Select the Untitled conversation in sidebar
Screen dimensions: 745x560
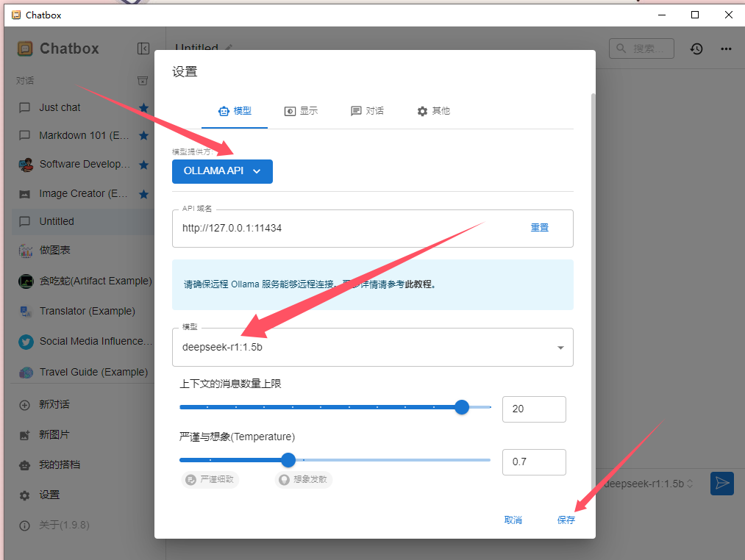[x=82, y=221]
